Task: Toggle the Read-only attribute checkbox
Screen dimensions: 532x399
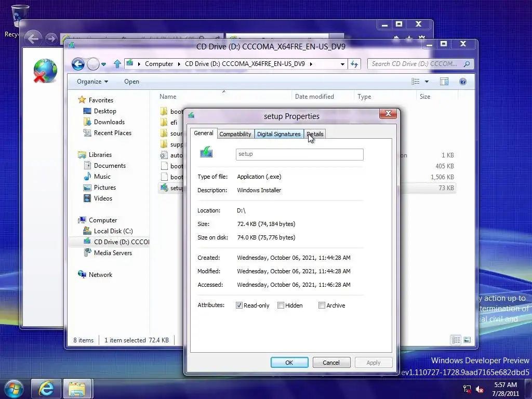Action: pos(239,305)
